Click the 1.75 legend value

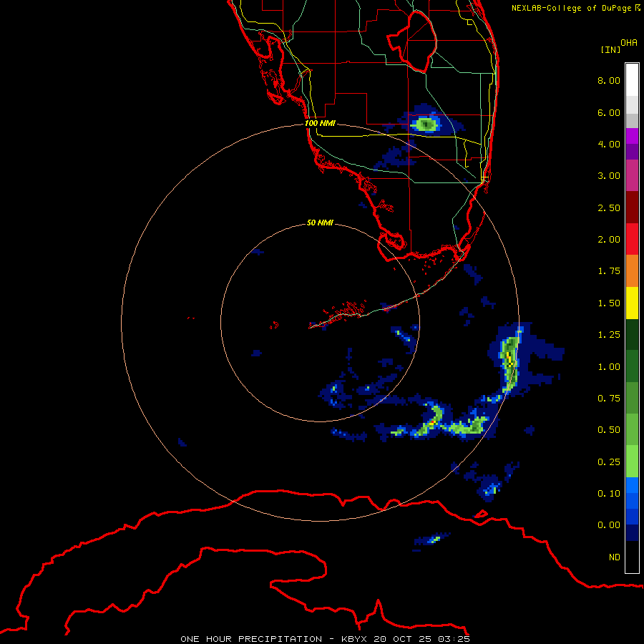[609, 271]
